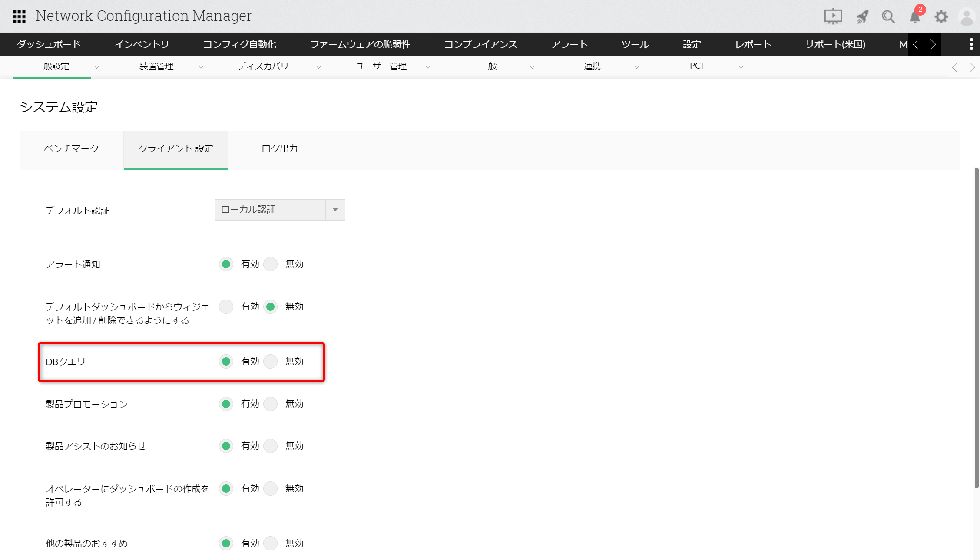Set DBクエリ to 無効

(271, 361)
